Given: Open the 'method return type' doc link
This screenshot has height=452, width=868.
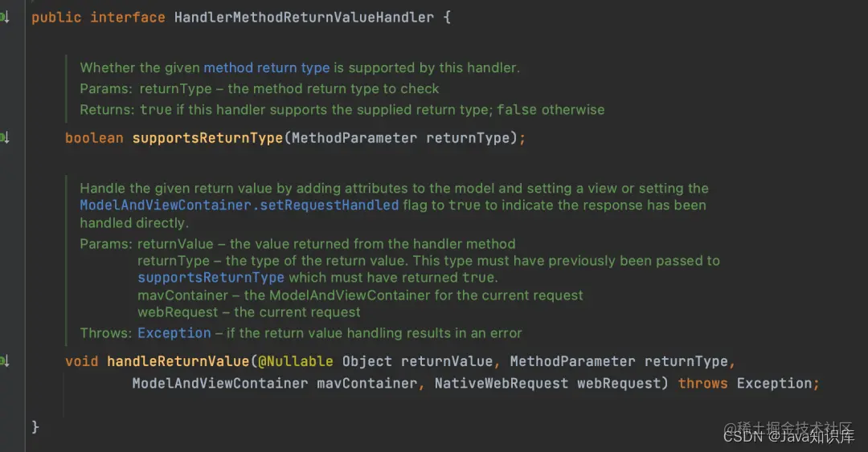Looking at the screenshot, I should 266,68.
